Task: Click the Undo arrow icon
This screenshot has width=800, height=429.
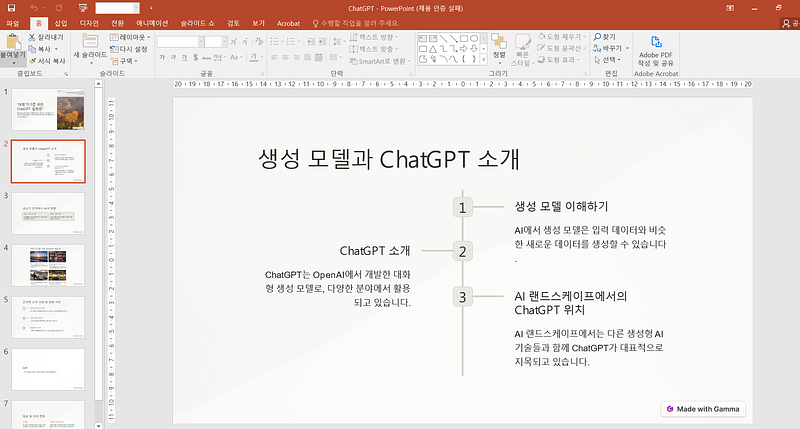Action: point(34,8)
